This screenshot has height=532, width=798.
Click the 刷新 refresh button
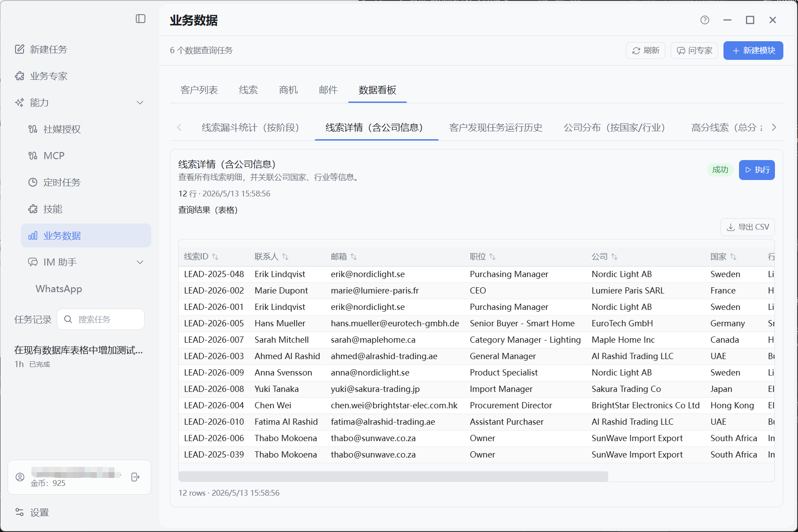pos(645,51)
